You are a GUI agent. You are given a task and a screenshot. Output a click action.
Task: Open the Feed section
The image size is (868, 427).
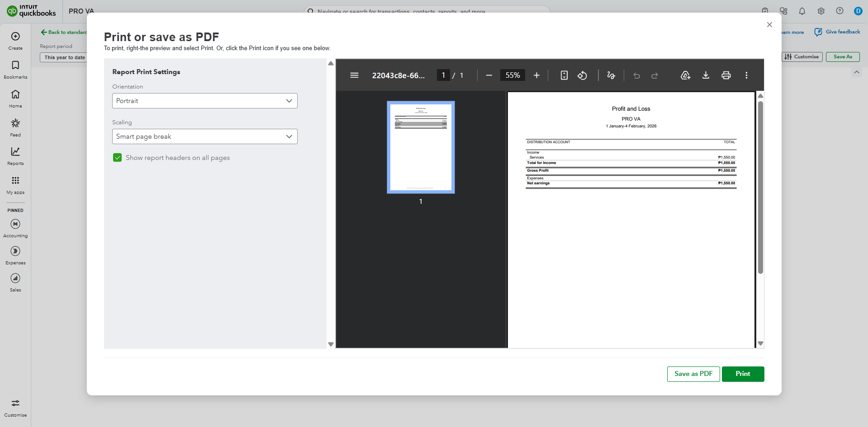(15, 127)
